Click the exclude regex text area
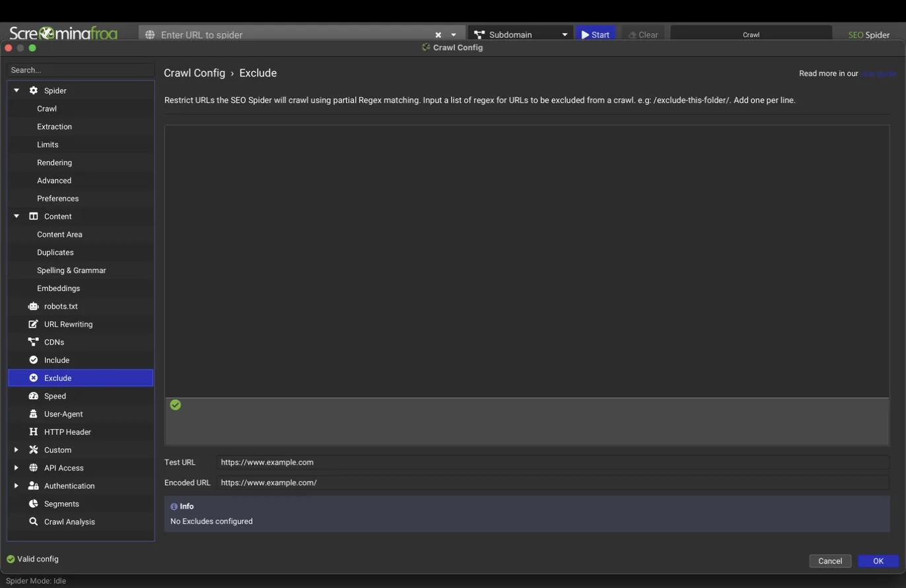Image resolution: width=906 pixels, height=588 pixels. click(527, 261)
